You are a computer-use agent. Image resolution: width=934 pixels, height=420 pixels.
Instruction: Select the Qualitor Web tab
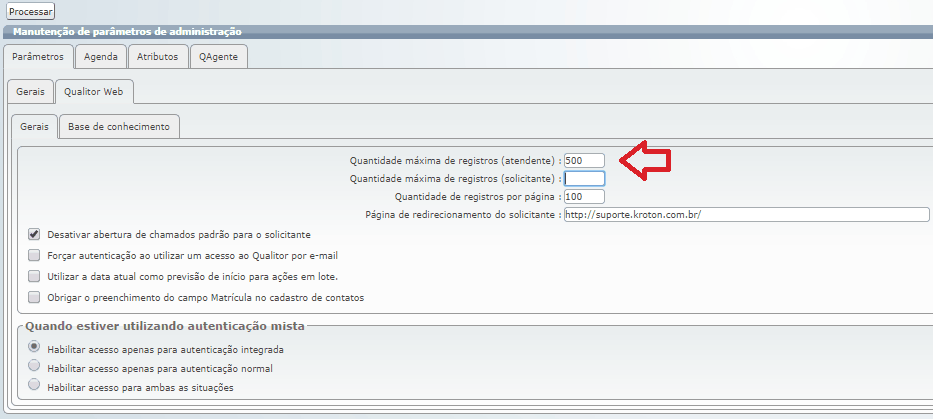(x=93, y=92)
